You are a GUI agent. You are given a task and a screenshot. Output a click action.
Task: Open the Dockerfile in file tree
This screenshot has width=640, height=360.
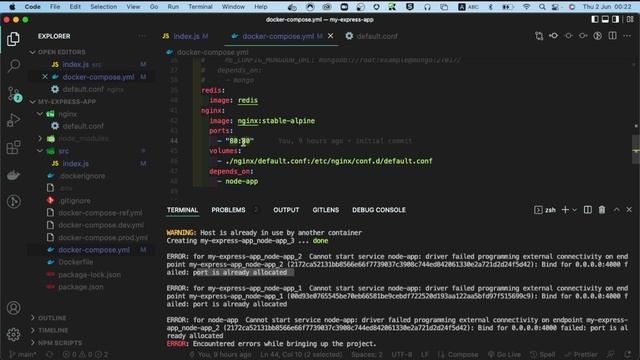click(76, 262)
